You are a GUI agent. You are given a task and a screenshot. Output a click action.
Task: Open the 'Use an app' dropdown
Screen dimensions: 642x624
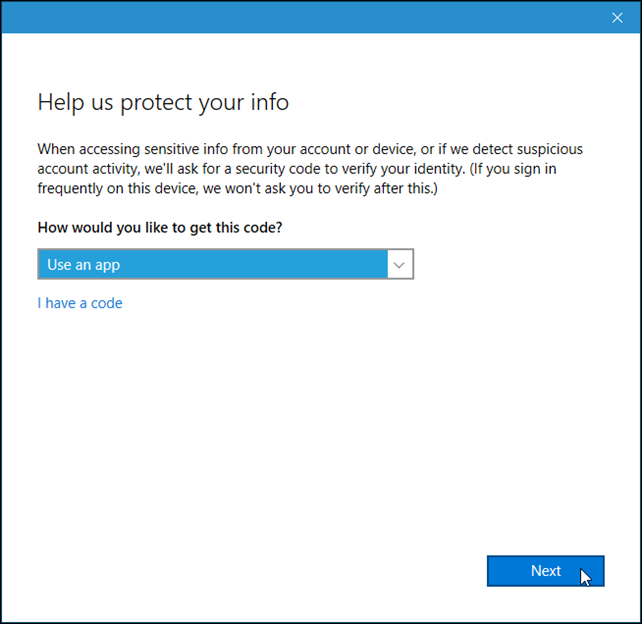(x=226, y=264)
